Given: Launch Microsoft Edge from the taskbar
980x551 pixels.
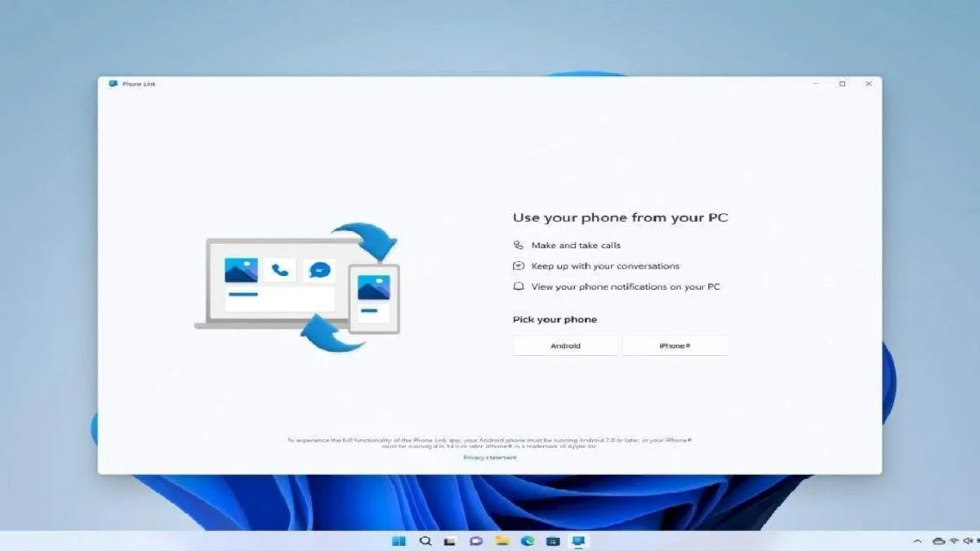Looking at the screenshot, I should [528, 541].
